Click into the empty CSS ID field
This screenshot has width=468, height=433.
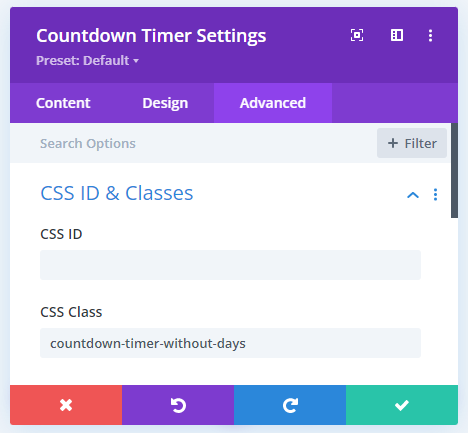coord(230,265)
